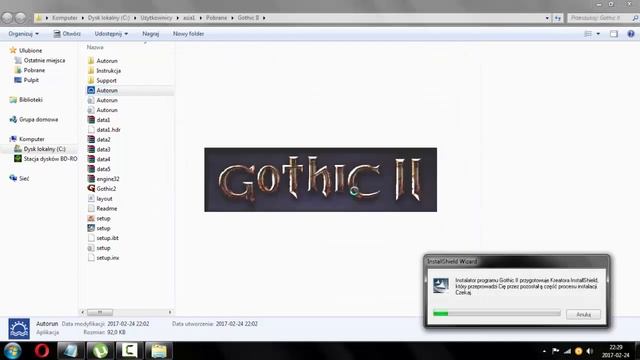Click Nagraj in the toolbar
Image resolution: width=640 pixels, height=360 pixels.
click(151, 34)
